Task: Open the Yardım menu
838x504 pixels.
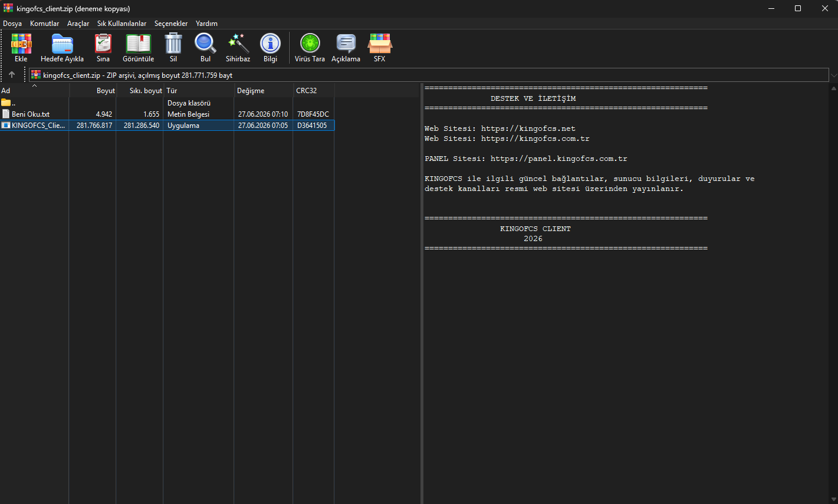Action: pyautogui.click(x=206, y=24)
